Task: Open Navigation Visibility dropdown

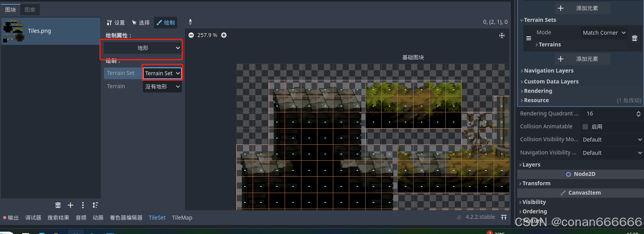Action: [x=612, y=153]
